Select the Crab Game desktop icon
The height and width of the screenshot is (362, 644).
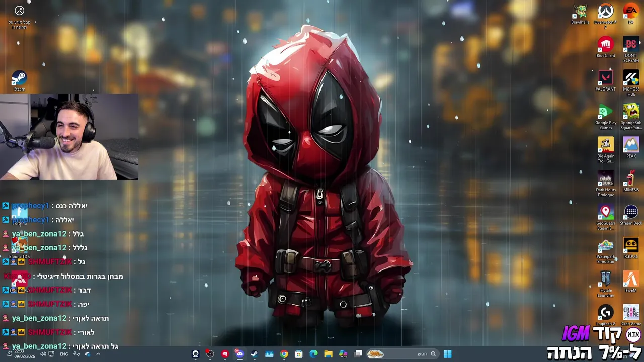[631, 316]
